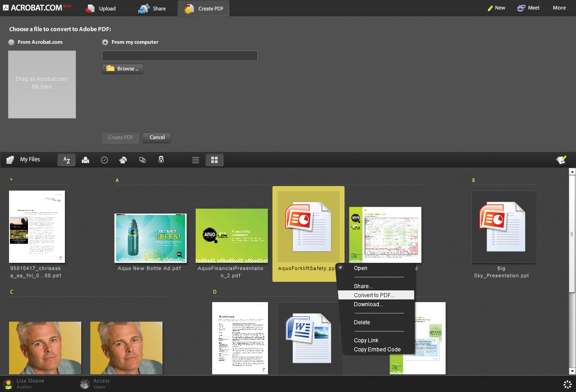Screen dimensions: 576x392
Task: Select the Aquo map document thumbnail
Action: [x=385, y=235]
